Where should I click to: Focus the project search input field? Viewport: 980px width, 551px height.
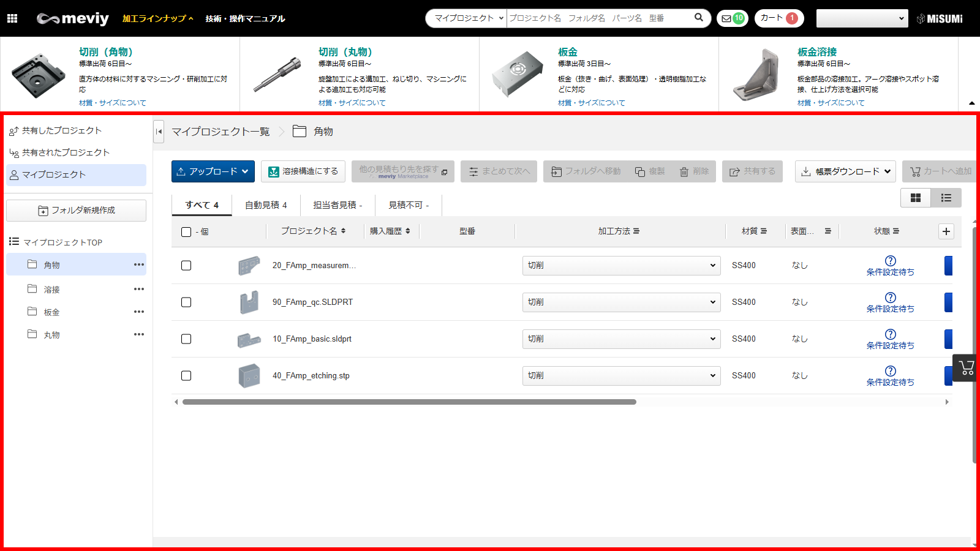[598, 18]
